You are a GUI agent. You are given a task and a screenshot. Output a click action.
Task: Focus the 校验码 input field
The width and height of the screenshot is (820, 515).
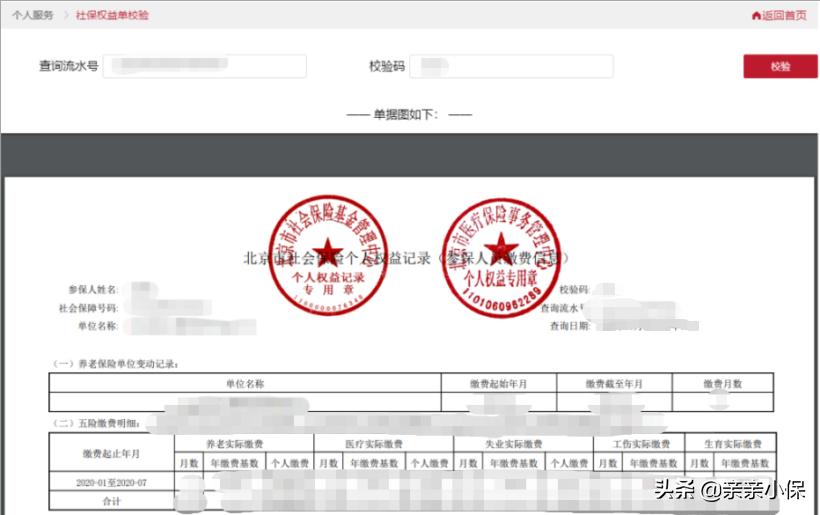click(x=511, y=66)
